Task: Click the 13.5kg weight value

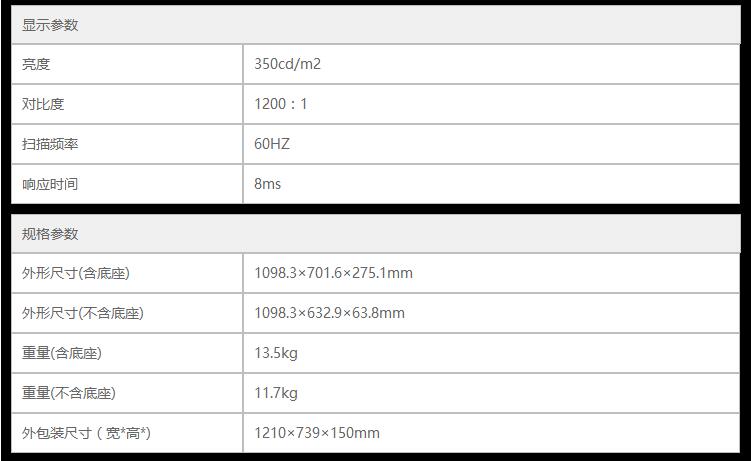Action: click(275, 353)
